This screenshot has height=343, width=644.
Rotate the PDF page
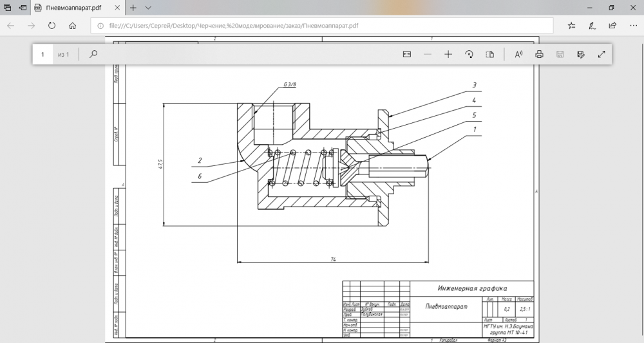pos(469,55)
